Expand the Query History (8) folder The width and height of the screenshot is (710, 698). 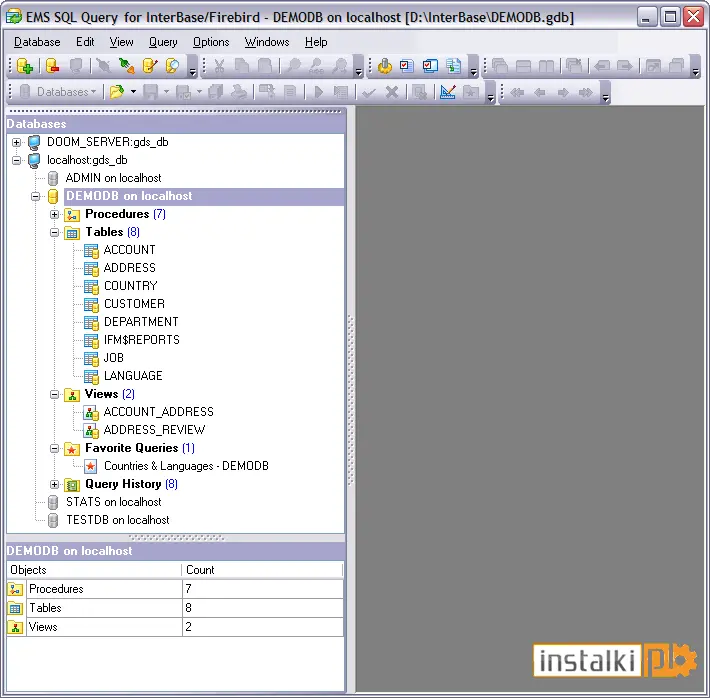(x=54, y=485)
